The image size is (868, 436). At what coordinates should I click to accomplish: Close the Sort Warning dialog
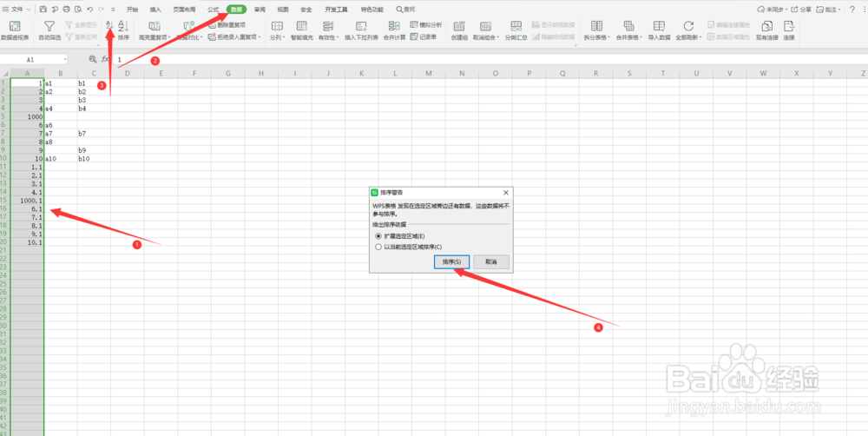505,192
